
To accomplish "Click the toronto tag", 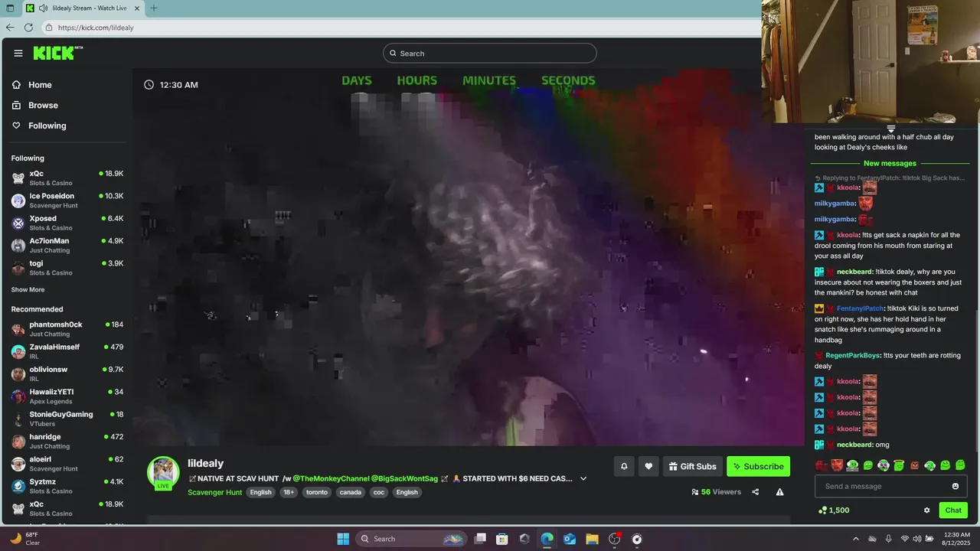I will pyautogui.click(x=317, y=492).
